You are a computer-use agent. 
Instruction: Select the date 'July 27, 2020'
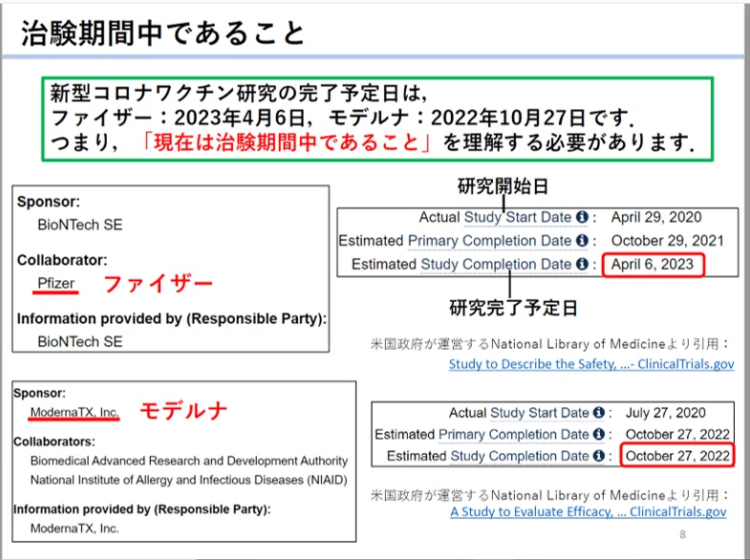click(665, 413)
